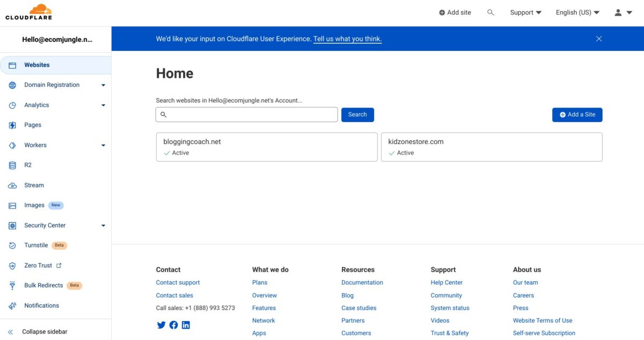Click the Cloudflare logo
Viewport: 644px width, 340px height.
pos(28,12)
